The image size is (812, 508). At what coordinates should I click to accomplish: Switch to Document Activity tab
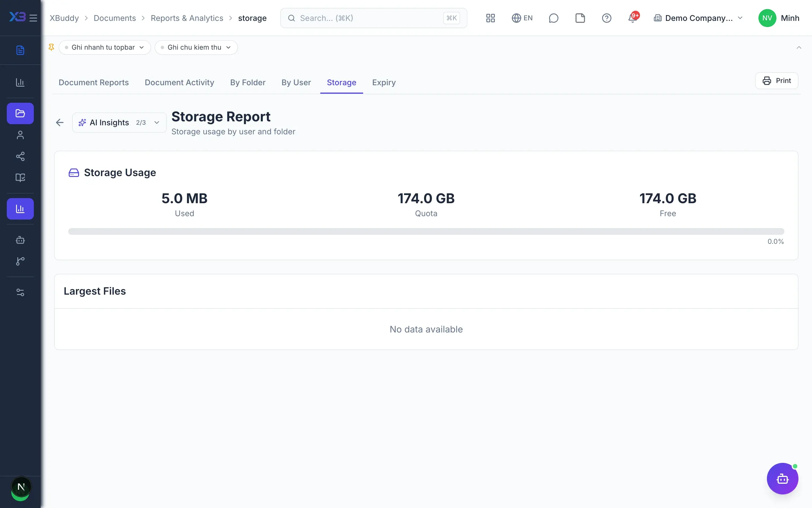(180, 82)
